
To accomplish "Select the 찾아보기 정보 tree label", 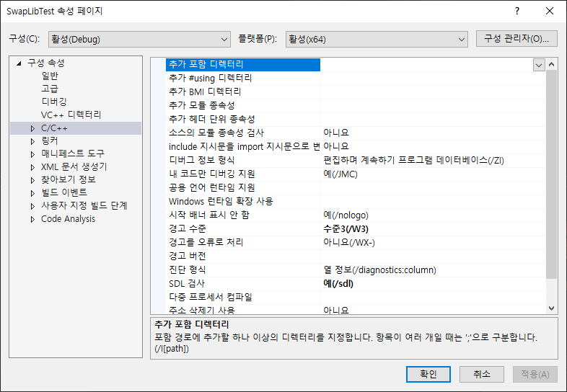I will (69, 179).
